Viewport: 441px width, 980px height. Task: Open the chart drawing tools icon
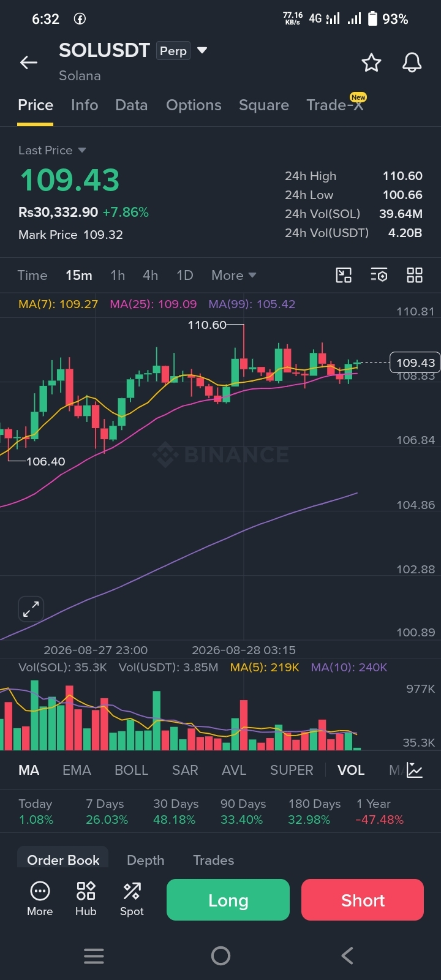click(344, 275)
